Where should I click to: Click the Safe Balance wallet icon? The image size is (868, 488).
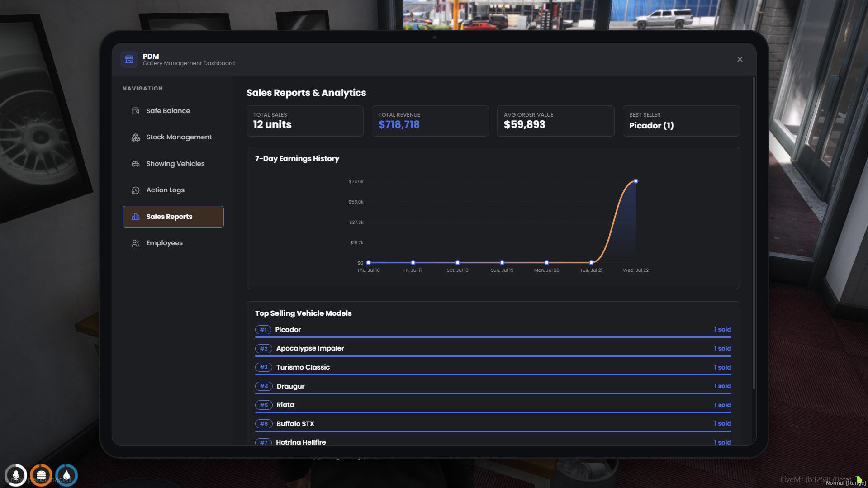coord(135,111)
